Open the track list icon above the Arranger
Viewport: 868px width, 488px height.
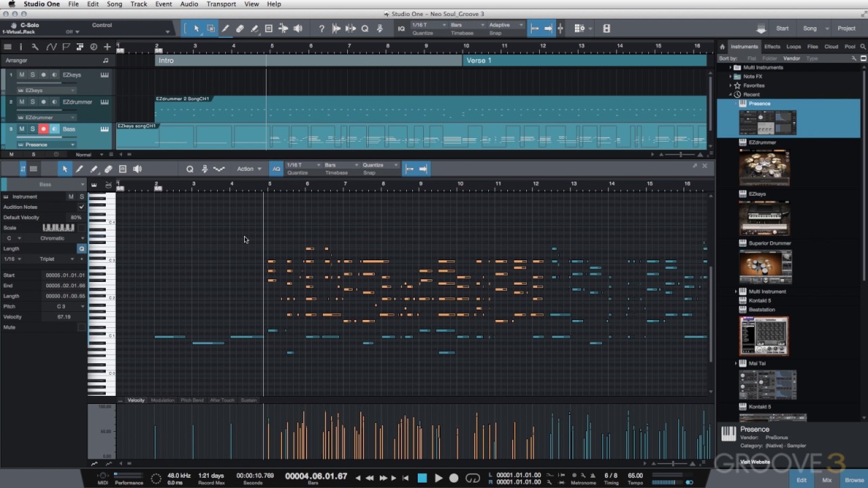click(x=7, y=47)
